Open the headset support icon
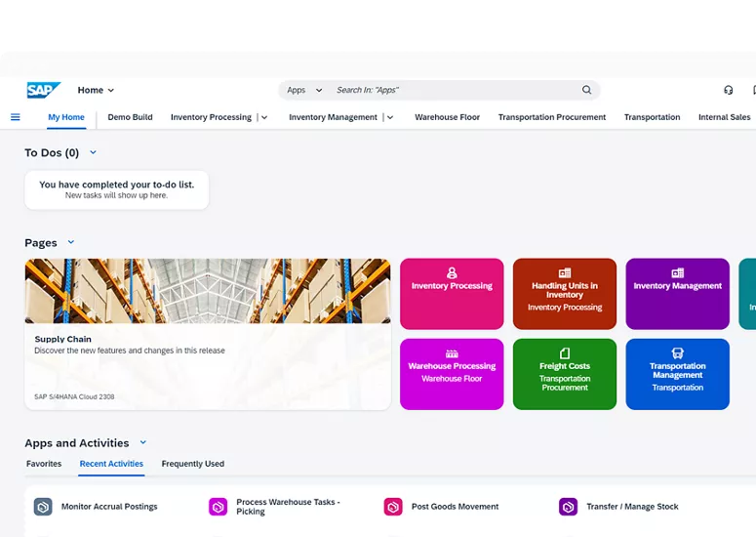756x537 pixels. (728, 90)
